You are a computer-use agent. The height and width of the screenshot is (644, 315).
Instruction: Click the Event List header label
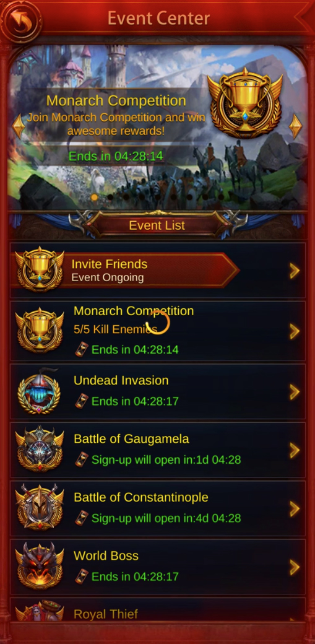(157, 225)
